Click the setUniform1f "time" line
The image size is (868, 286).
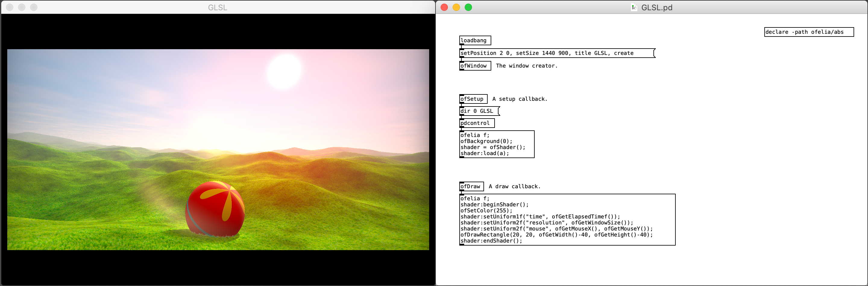540,217
